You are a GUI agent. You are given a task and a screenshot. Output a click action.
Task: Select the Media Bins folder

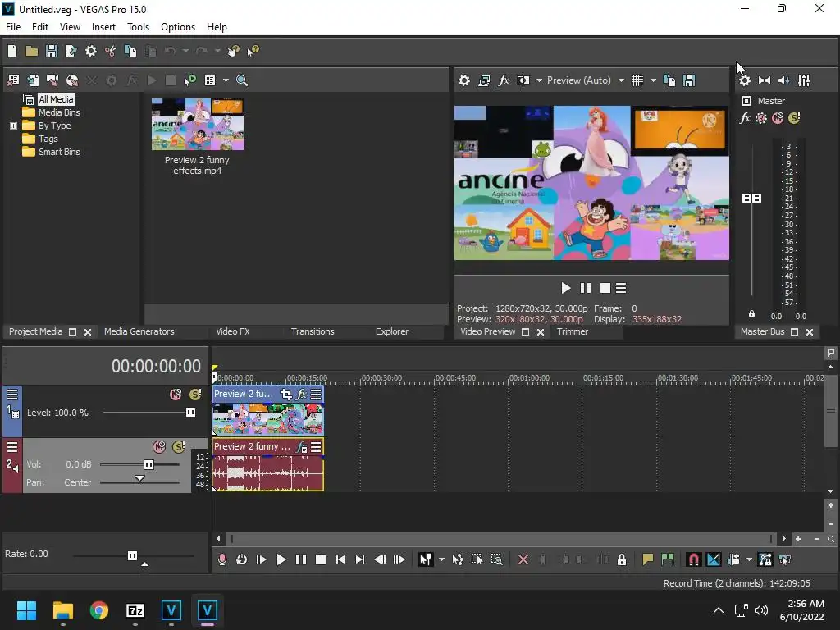tap(59, 112)
